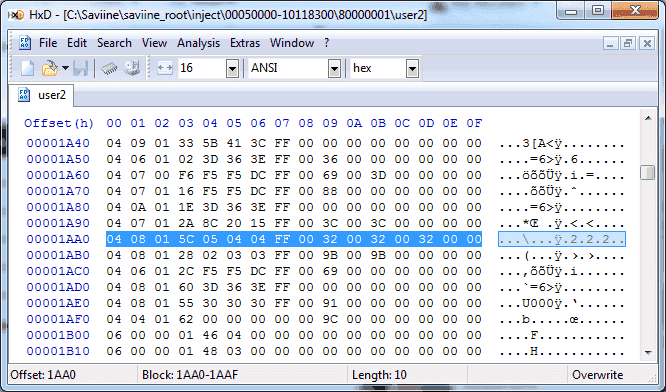Minimize the inner document window
Image resolution: width=666 pixels, height=392 pixels.
(610, 43)
